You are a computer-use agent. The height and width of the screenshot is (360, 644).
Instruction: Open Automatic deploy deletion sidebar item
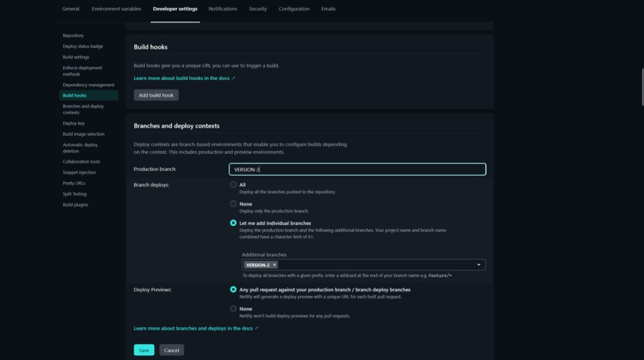(81, 148)
